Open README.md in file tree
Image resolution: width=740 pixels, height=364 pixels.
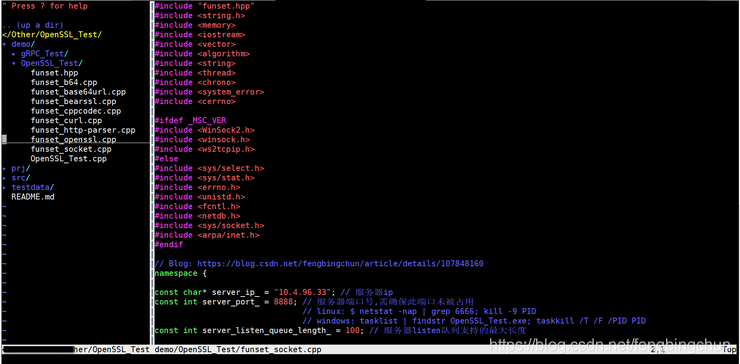click(33, 196)
